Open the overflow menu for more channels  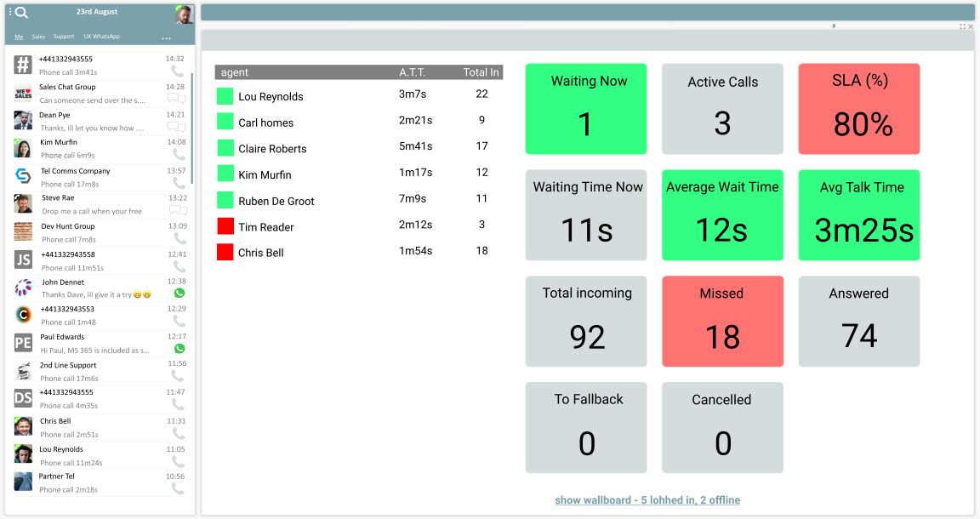[x=168, y=37]
